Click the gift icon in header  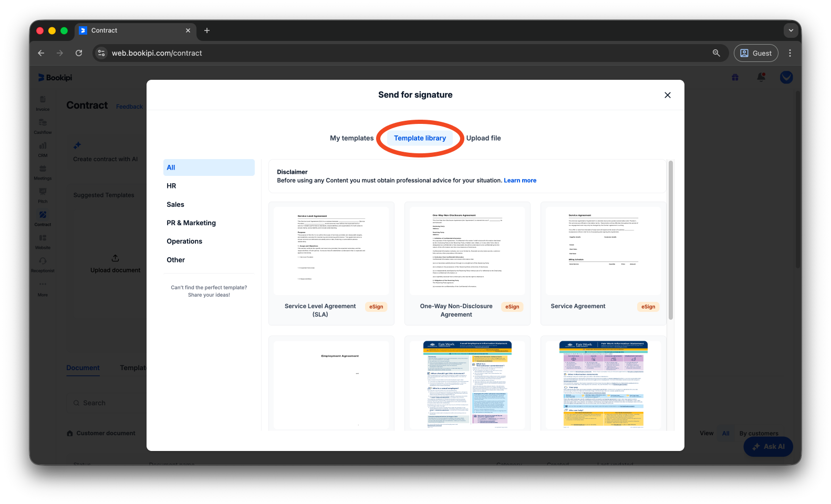[735, 78]
